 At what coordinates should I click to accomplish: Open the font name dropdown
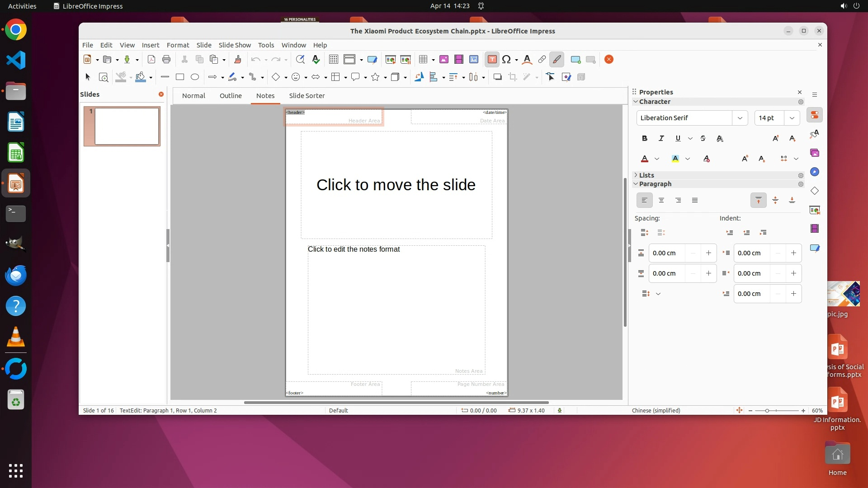[x=740, y=118]
